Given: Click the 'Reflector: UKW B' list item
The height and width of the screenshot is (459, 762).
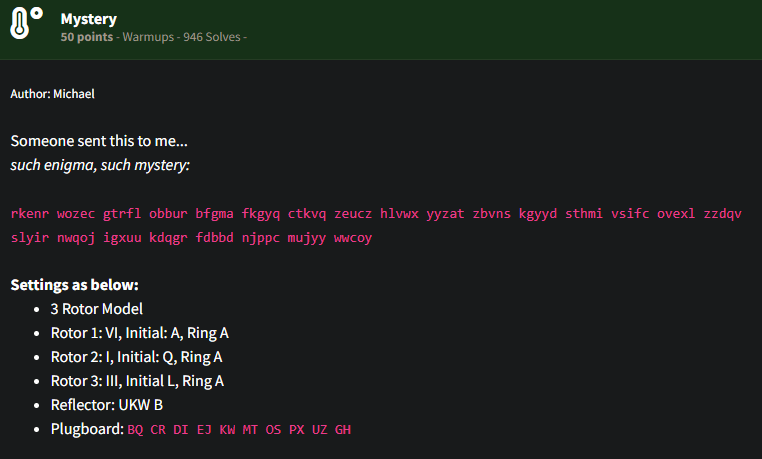Looking at the screenshot, I should (106, 405).
